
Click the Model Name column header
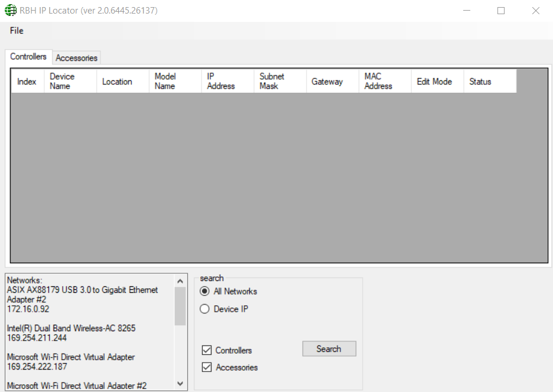(175, 81)
